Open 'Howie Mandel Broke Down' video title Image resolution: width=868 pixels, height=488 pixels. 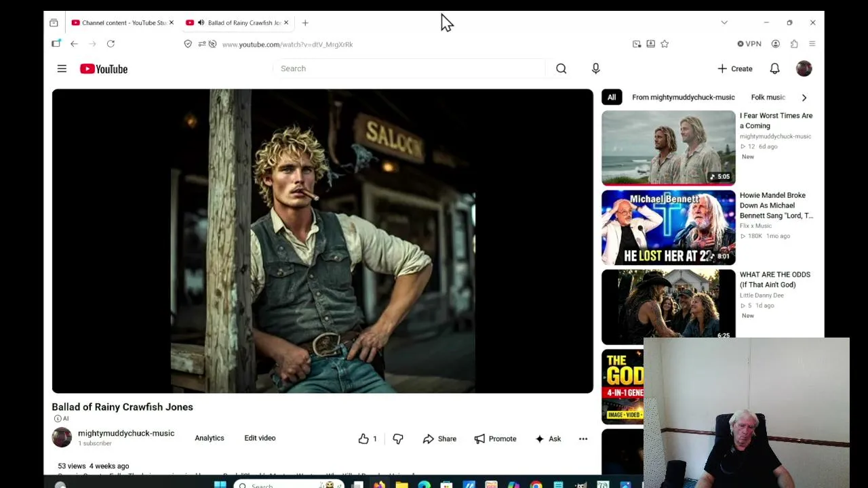click(776, 205)
